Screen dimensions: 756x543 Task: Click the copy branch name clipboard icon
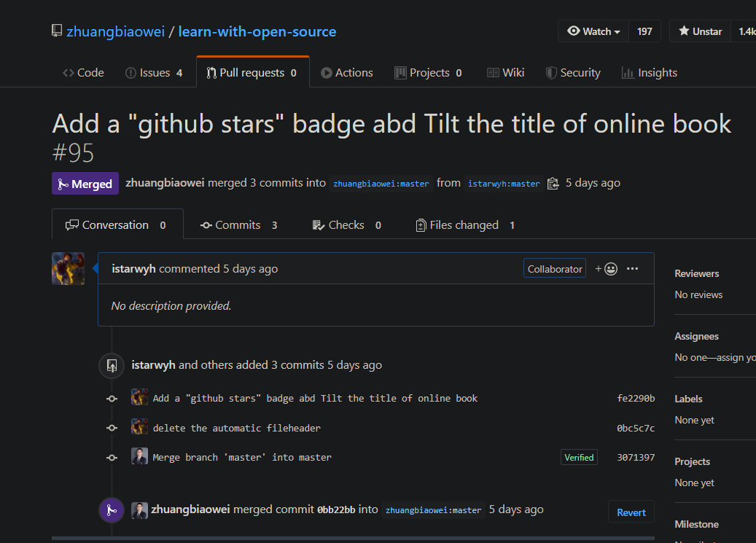click(553, 183)
